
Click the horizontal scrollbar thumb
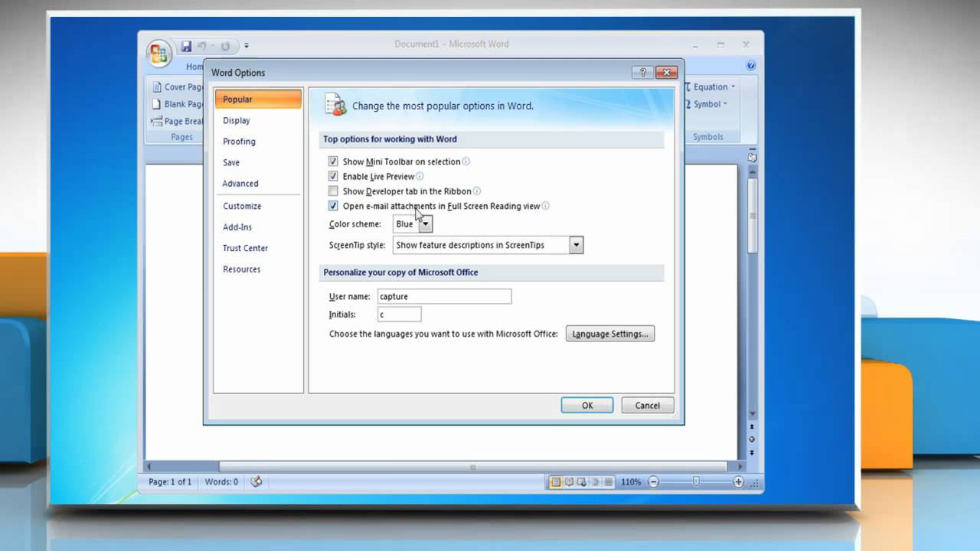473,467
